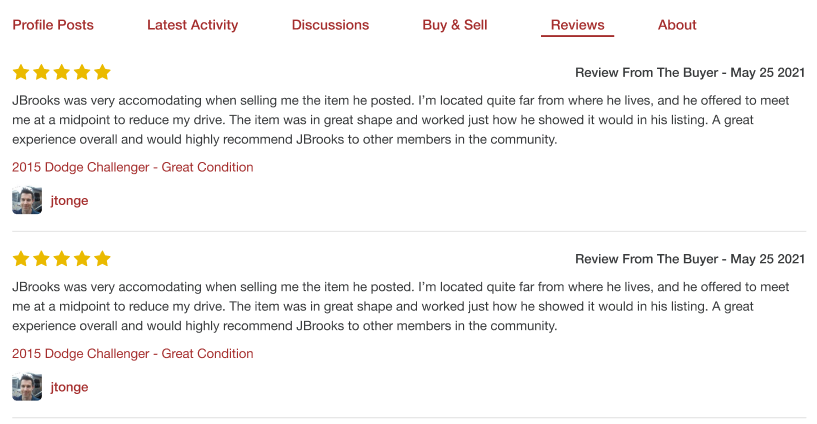Go to the Discussions tab
Viewport: 817px width, 424px height.
point(330,25)
